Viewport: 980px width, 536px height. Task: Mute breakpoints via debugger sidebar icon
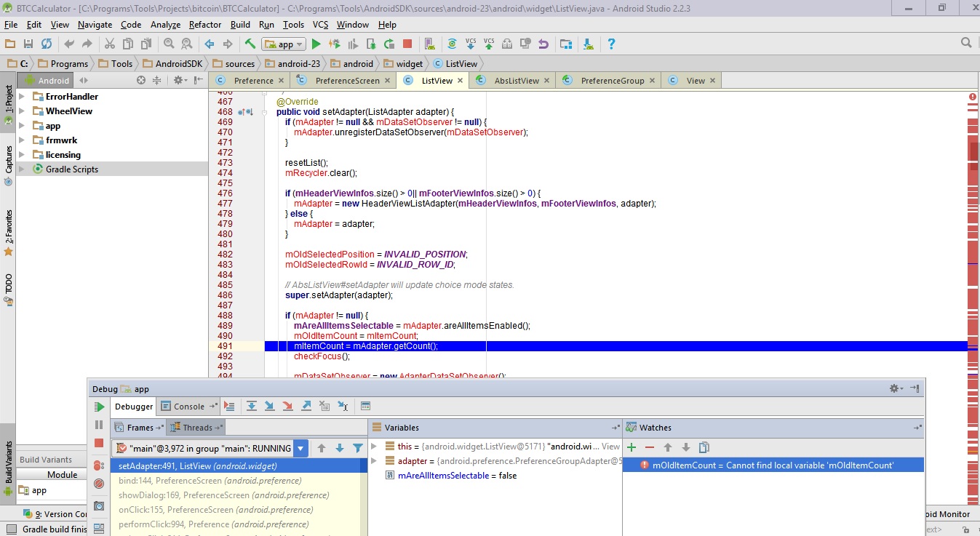coord(99,484)
